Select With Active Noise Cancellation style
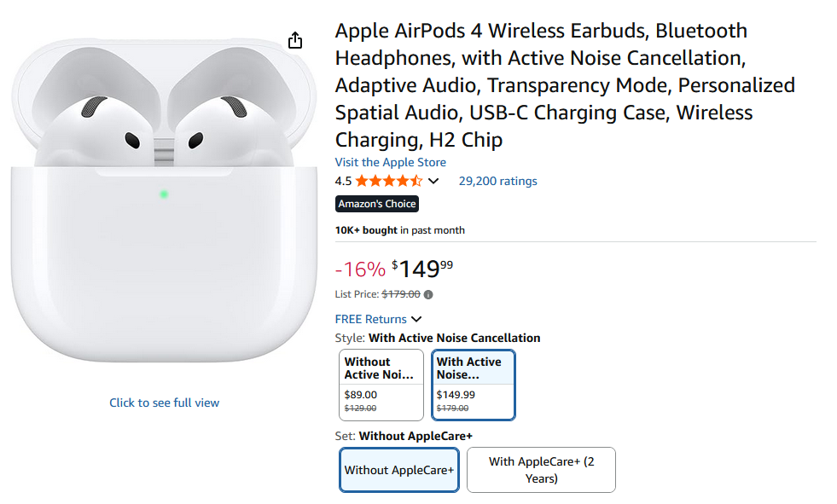 click(473, 385)
